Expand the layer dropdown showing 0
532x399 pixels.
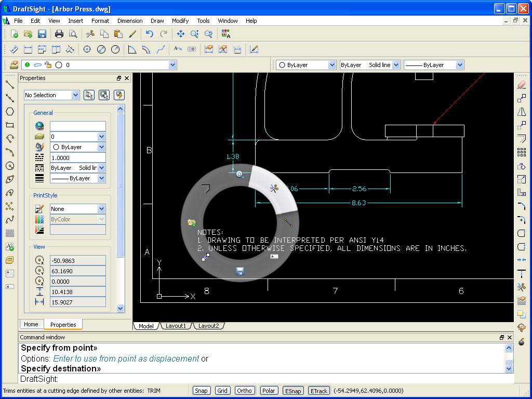pos(172,65)
